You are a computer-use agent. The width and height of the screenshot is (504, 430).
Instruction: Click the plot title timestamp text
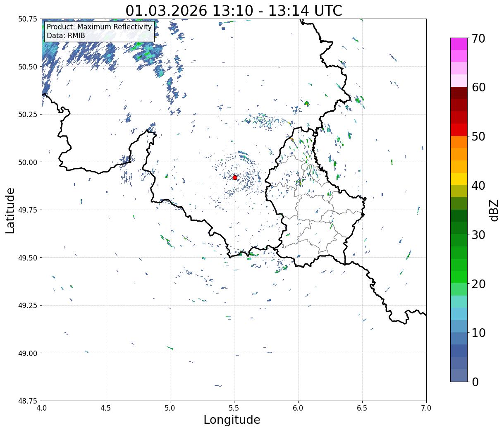[x=234, y=11]
